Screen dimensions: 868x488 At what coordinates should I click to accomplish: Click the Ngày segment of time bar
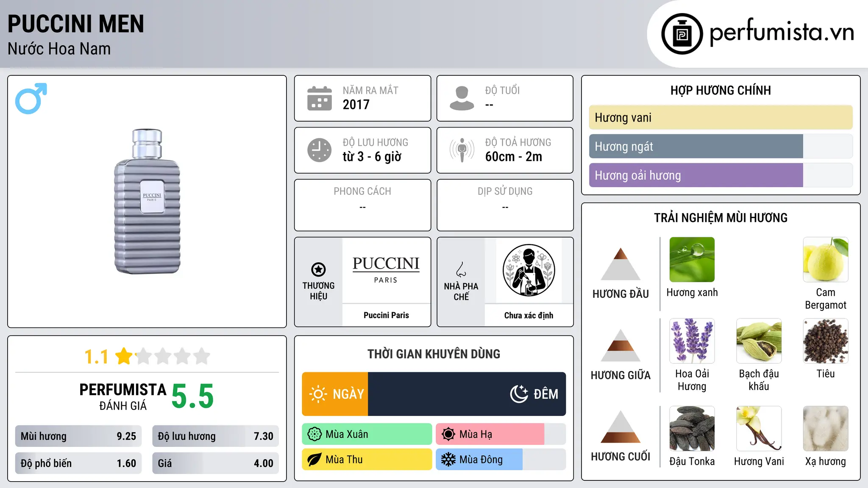coord(335,394)
